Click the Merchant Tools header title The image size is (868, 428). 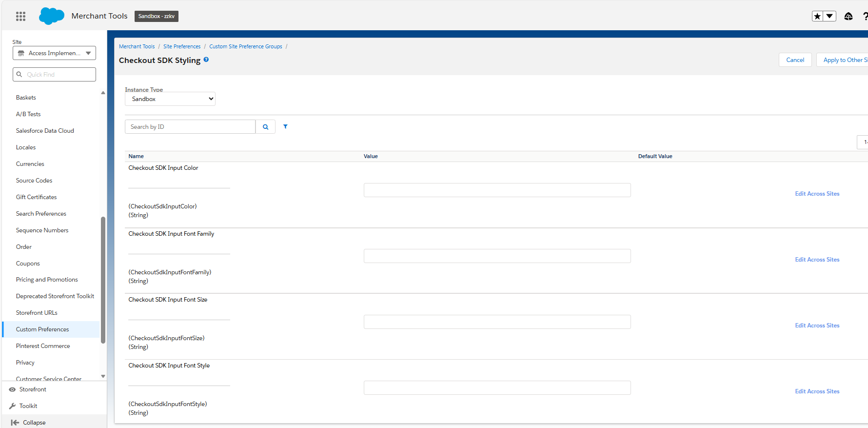click(x=99, y=16)
